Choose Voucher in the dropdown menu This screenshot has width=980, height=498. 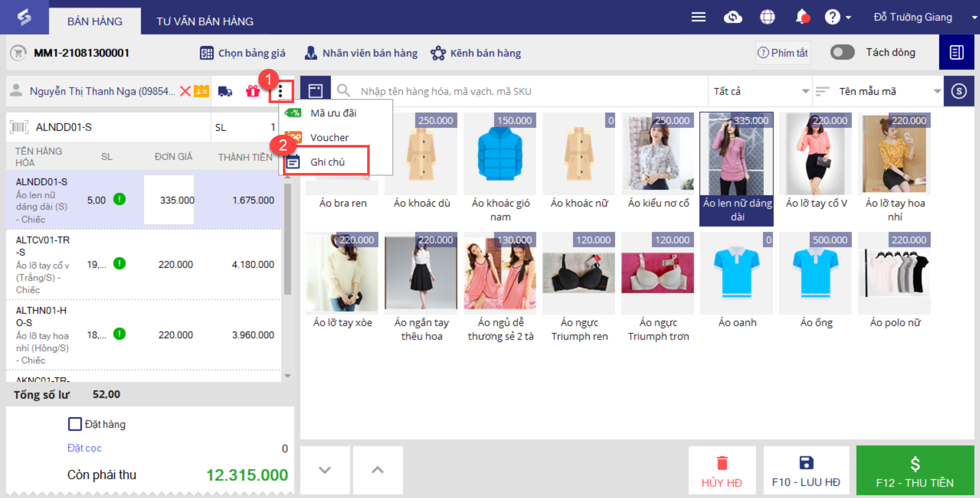[329, 137]
